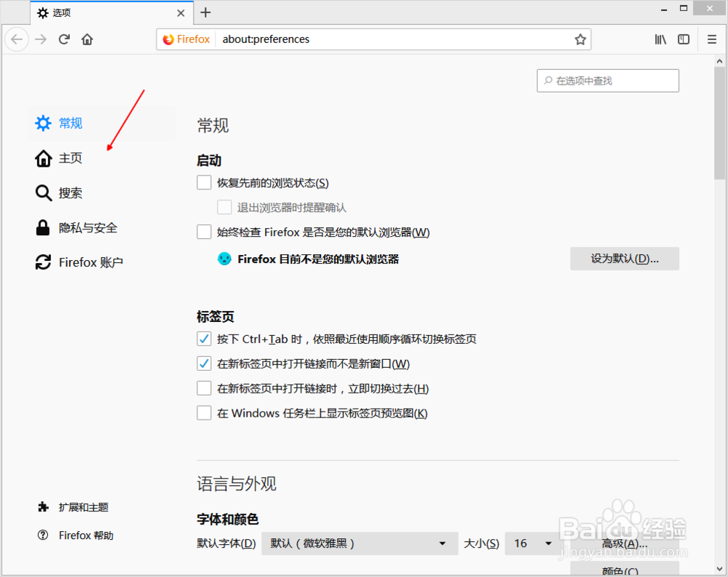Click the back navigation arrow
The image size is (728, 577).
(17, 39)
